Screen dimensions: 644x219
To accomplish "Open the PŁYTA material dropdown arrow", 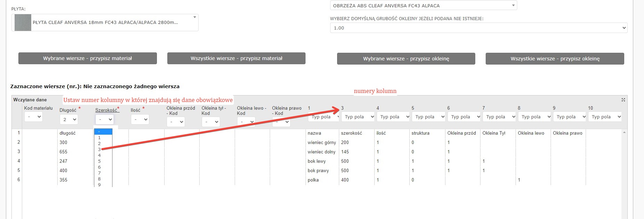I will coord(194,17).
